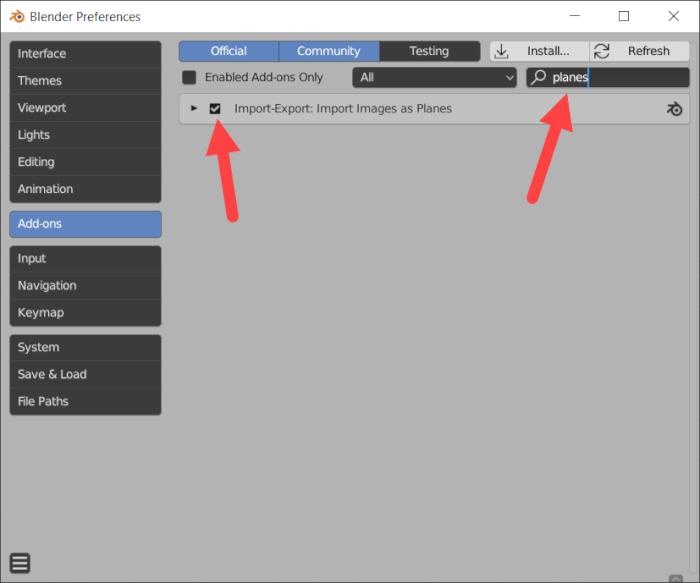The height and width of the screenshot is (583, 700).
Task: Toggle the Official support level filter
Action: [229, 51]
